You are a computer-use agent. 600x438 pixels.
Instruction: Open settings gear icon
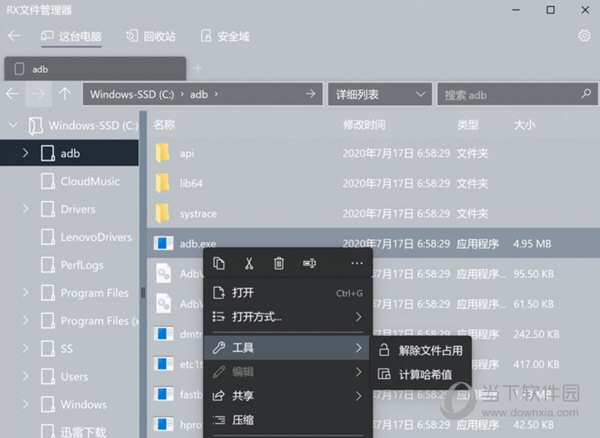(x=585, y=36)
